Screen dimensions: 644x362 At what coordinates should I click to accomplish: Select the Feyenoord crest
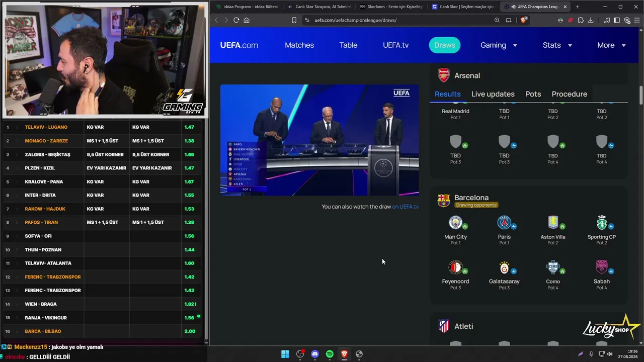(455, 267)
